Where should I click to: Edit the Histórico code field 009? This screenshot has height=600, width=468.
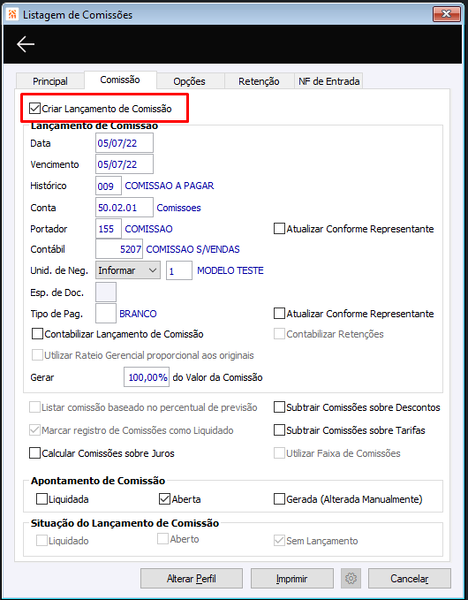tap(108, 186)
